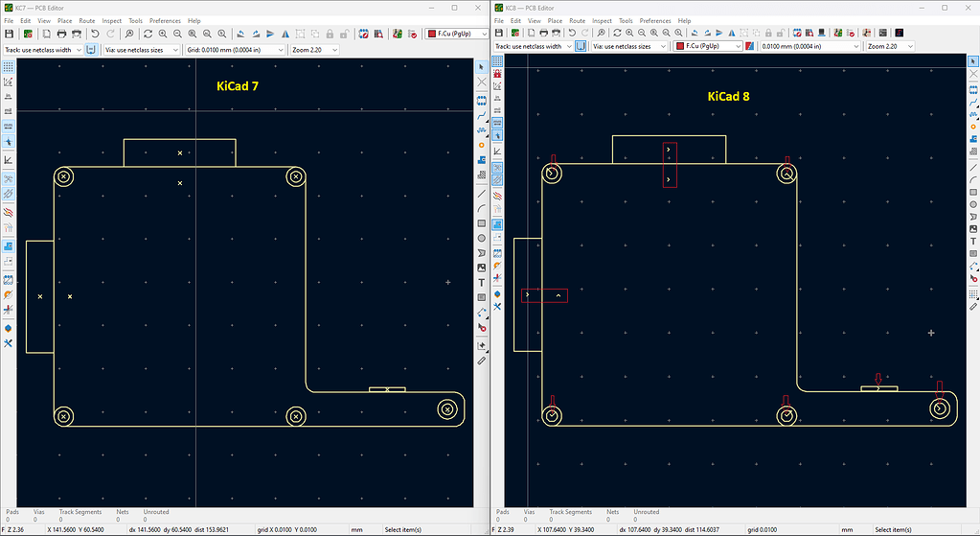Screen dimensions: 980x536
Task: Switch units to mils in KiCad 7
Action: pos(8,110)
